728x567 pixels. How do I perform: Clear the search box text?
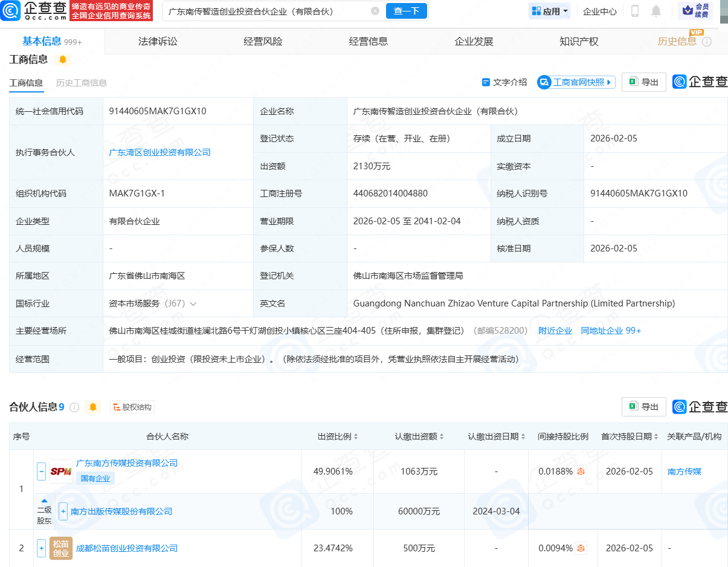click(x=375, y=11)
